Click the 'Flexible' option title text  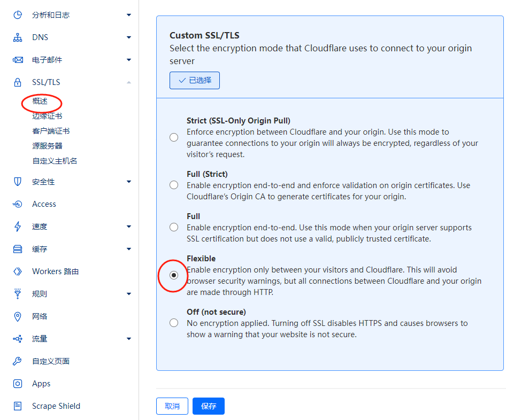[x=201, y=259]
